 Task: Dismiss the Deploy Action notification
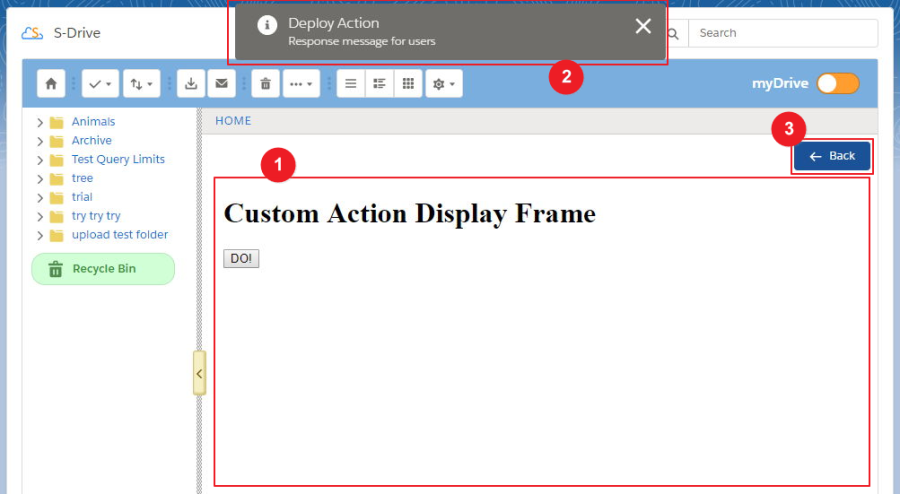pyautogui.click(x=643, y=26)
